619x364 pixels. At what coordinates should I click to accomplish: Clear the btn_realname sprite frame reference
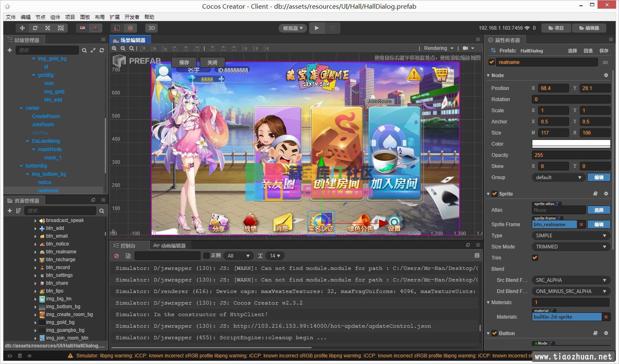(x=581, y=225)
